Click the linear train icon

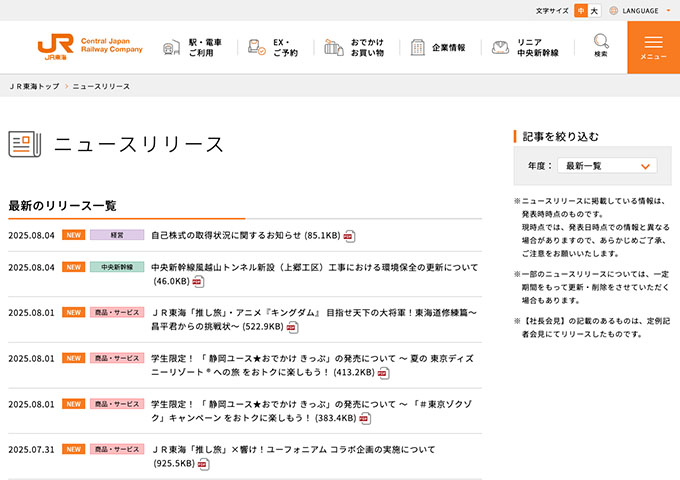[x=500, y=47]
